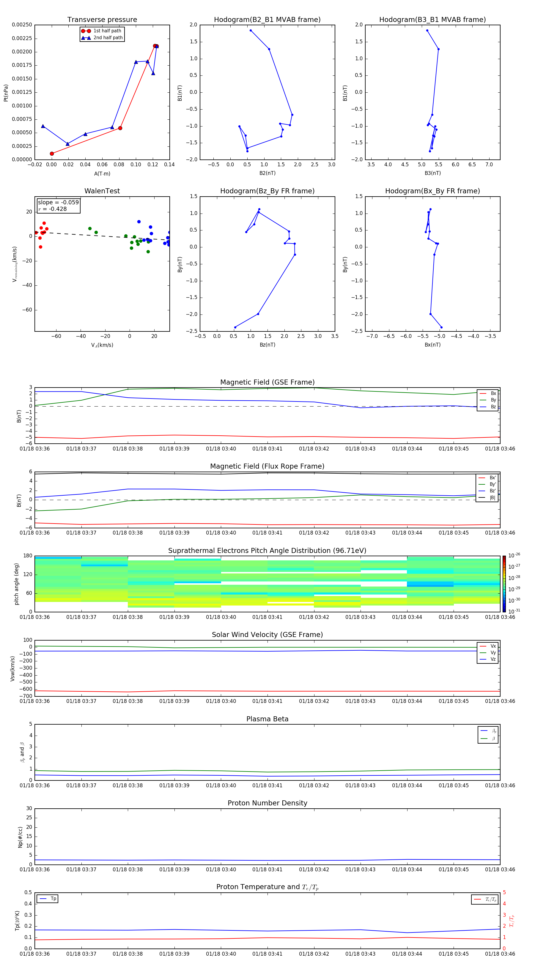Click the 'V_A(km/s)' x-axis label
Screen dimensions: 535x980
point(102,345)
